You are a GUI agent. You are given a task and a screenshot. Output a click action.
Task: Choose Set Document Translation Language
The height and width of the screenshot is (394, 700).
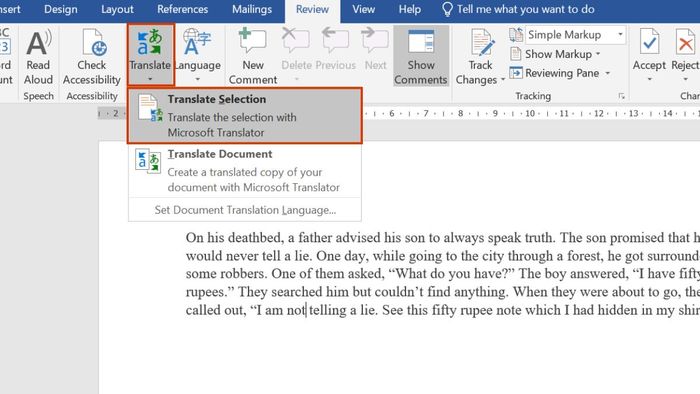tap(245, 210)
